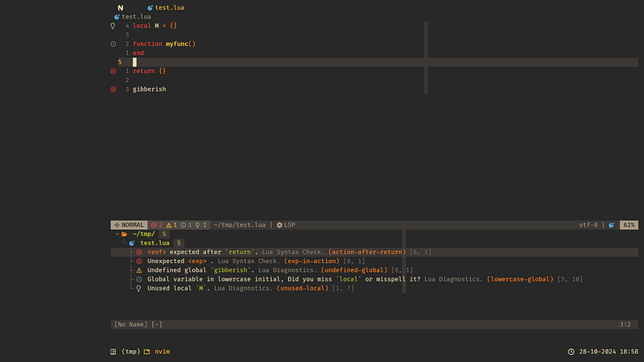Click the test.lua breadcrumb in winbar
This screenshot has width=644, height=362.
tap(133, 17)
